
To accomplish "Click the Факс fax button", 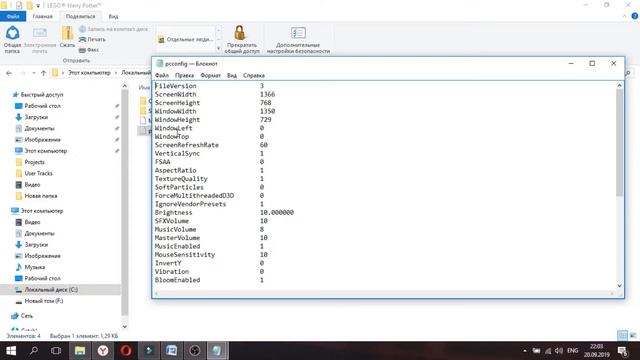I will (89, 50).
